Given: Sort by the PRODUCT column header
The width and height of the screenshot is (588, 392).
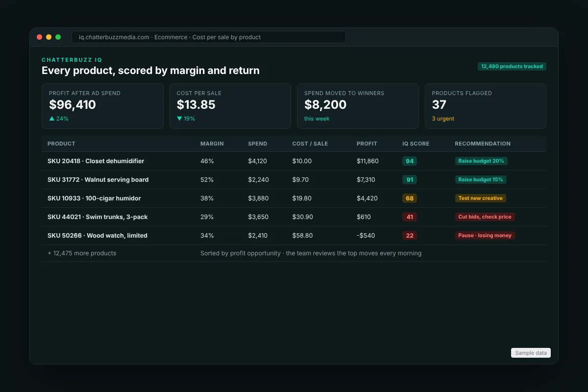Looking at the screenshot, I should tap(61, 144).
